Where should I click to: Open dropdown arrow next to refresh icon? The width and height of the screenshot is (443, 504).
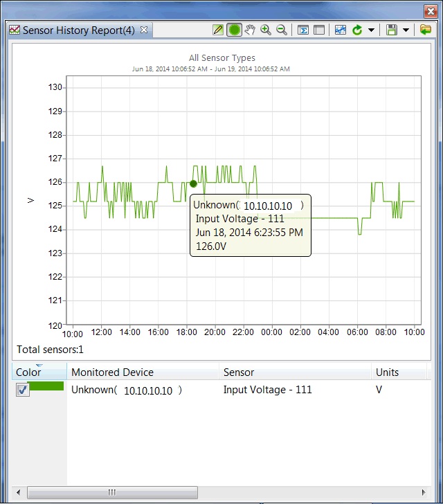(371, 30)
